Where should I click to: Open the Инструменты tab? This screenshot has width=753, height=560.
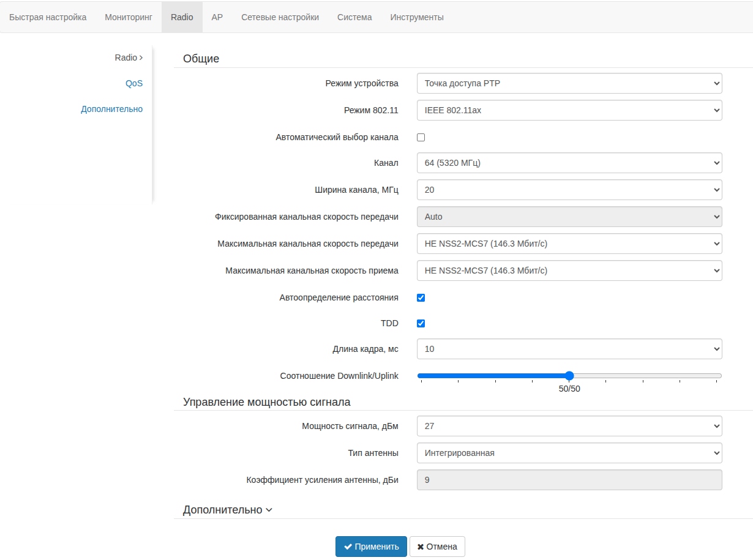417,17
